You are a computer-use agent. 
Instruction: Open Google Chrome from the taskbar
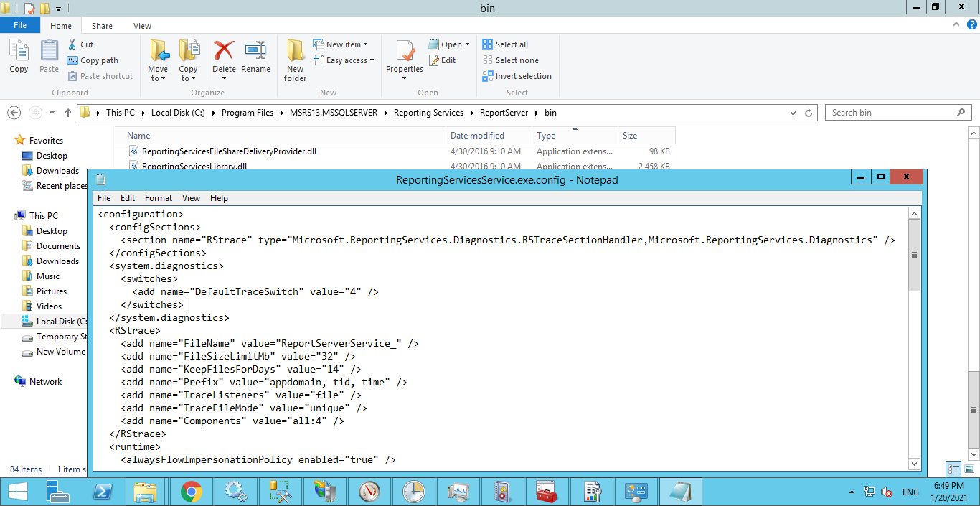pyautogui.click(x=191, y=492)
